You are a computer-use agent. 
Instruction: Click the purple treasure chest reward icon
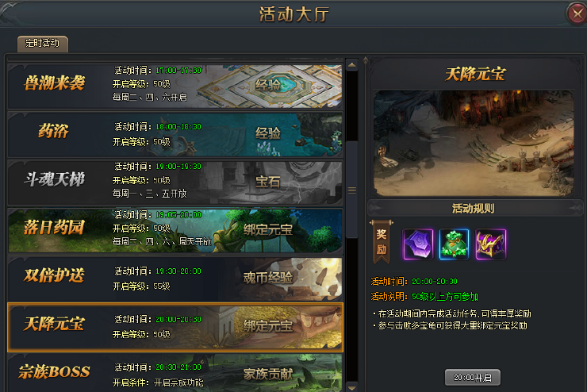coord(490,244)
